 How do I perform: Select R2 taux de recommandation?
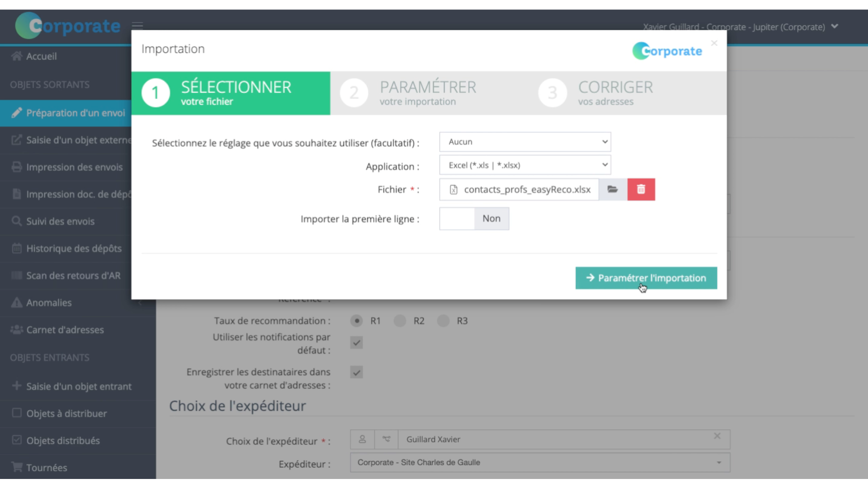click(400, 321)
